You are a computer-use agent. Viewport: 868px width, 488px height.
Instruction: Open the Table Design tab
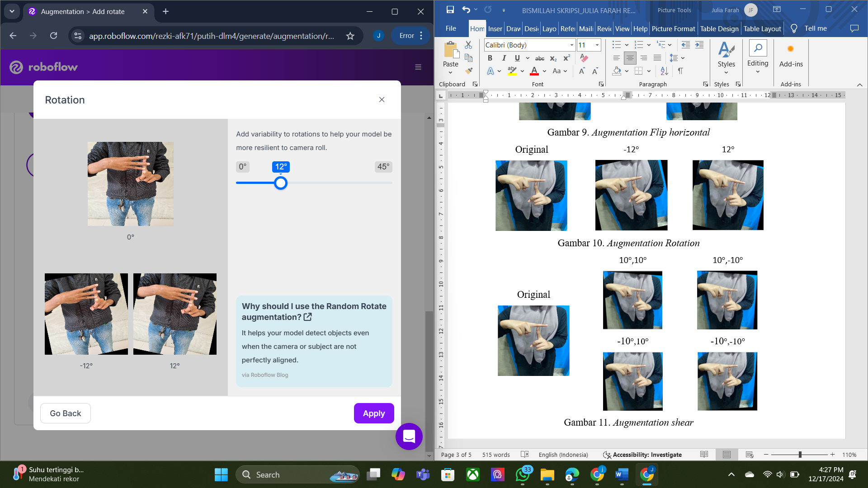tap(719, 28)
